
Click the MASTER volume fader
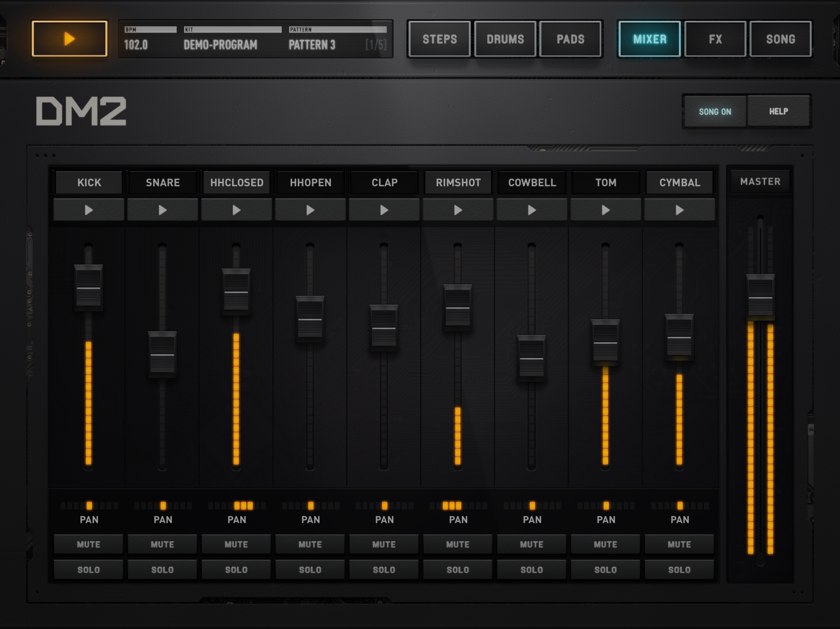[x=760, y=297]
